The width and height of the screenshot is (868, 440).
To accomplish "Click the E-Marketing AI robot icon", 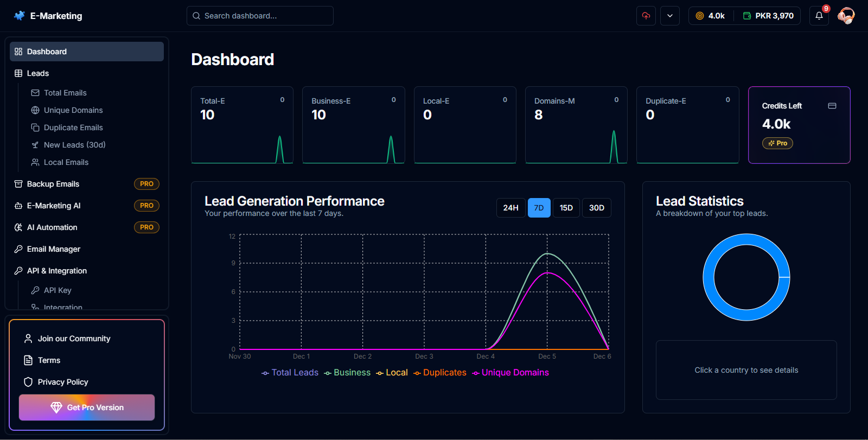I will (18, 206).
